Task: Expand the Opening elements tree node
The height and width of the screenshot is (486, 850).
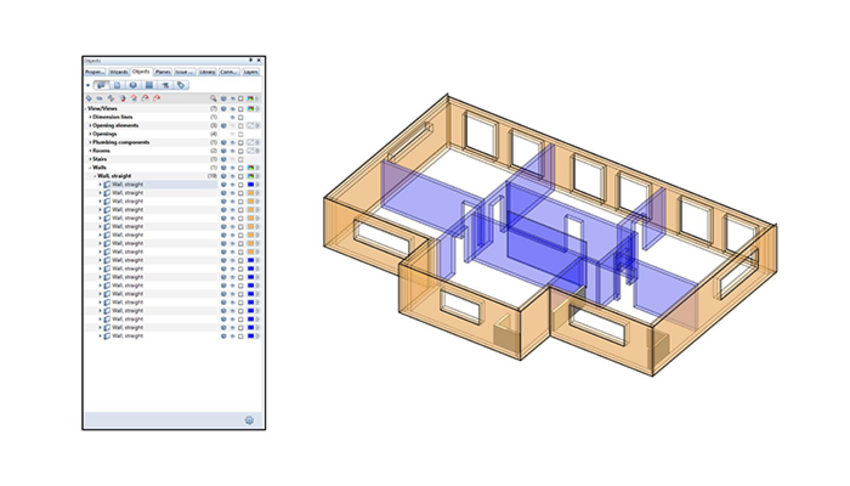Action: click(90, 125)
